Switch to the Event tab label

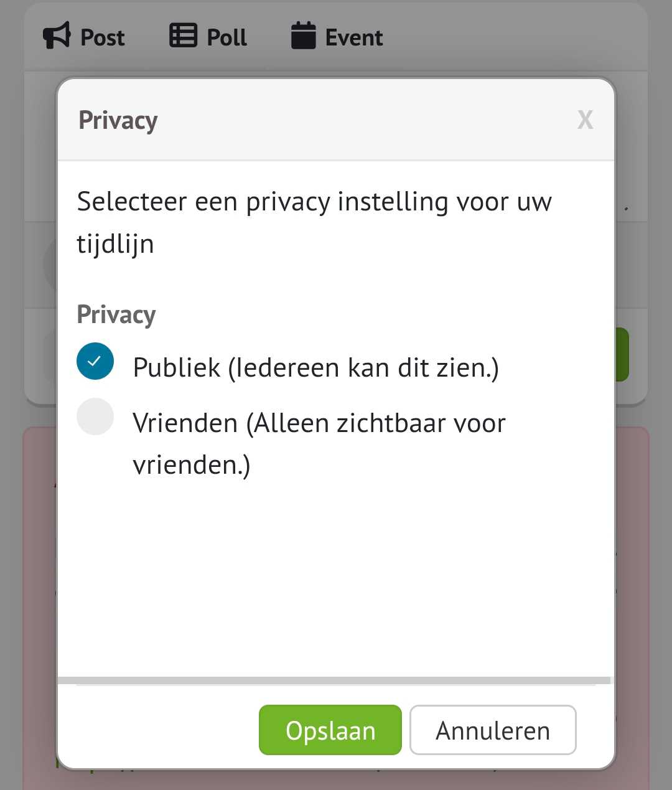click(x=353, y=37)
